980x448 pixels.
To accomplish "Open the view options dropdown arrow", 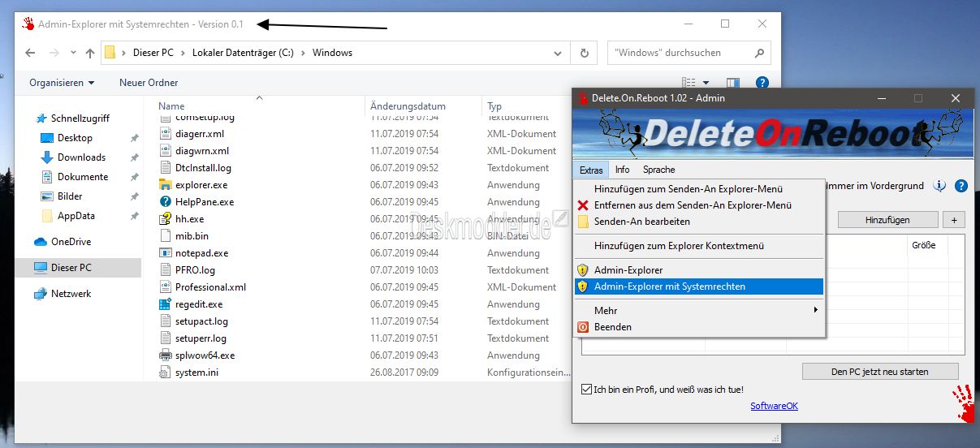I will tap(706, 83).
